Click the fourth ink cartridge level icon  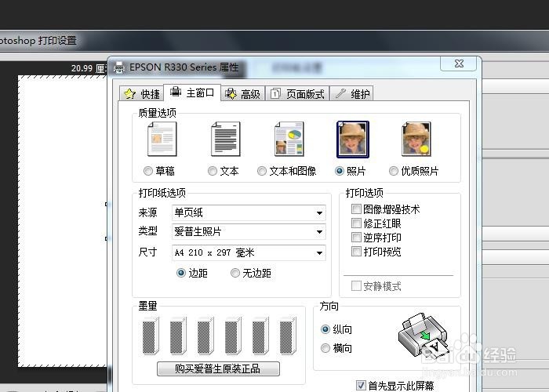point(233,336)
